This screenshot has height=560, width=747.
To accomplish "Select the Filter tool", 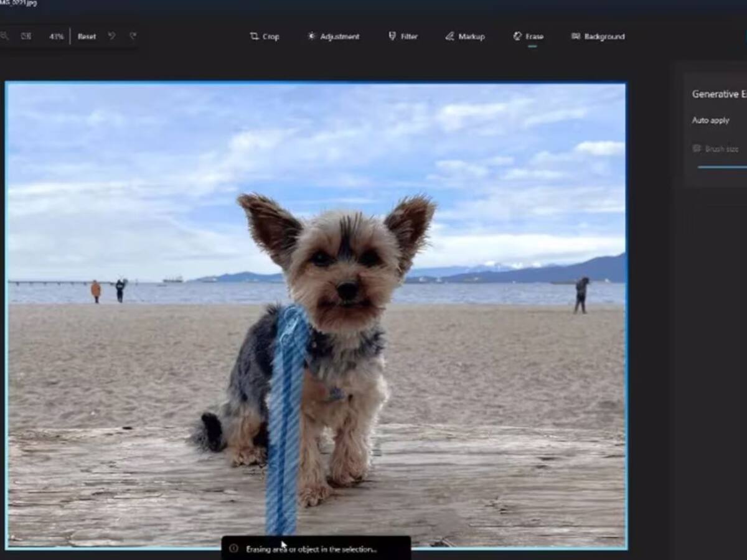I will pos(403,37).
